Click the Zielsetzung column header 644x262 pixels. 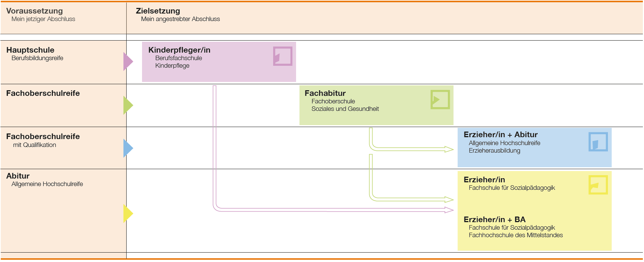click(x=158, y=11)
